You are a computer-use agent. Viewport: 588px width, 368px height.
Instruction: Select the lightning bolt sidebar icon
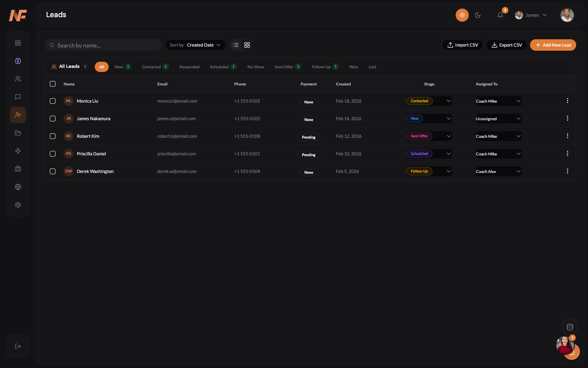(x=18, y=151)
